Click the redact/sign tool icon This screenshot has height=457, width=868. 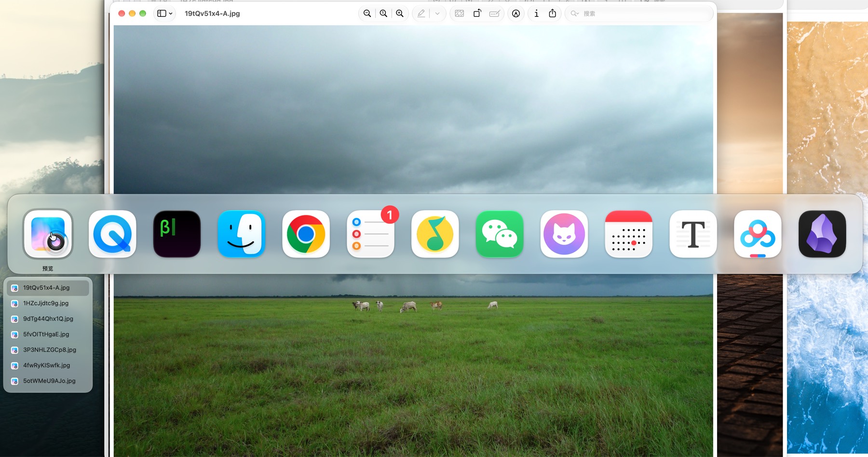click(460, 13)
